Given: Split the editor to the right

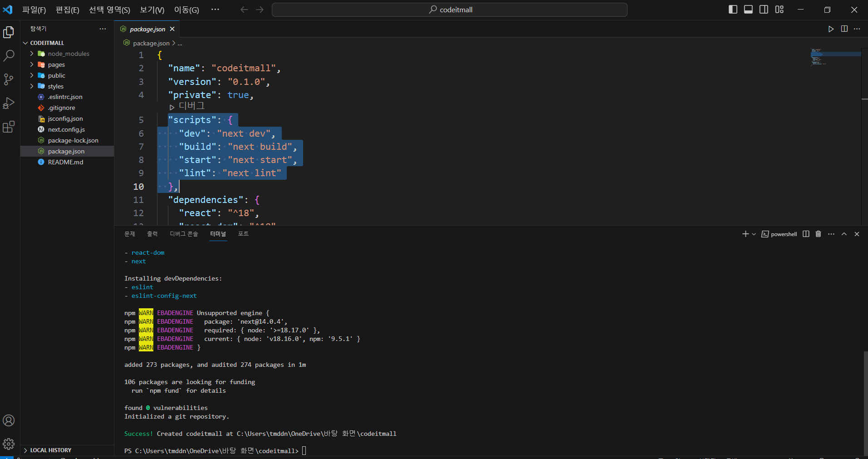Looking at the screenshot, I should (x=844, y=29).
